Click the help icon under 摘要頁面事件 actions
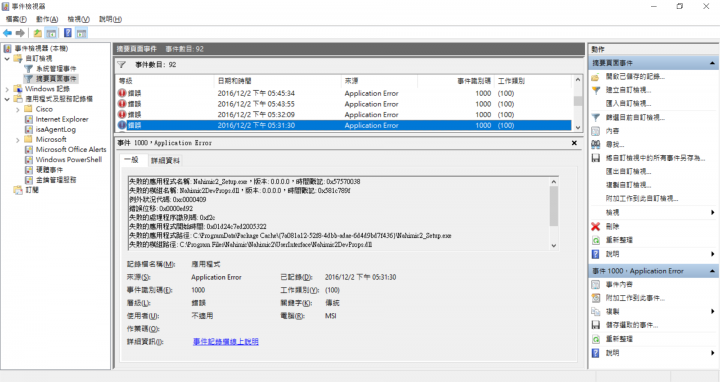 tap(596, 254)
